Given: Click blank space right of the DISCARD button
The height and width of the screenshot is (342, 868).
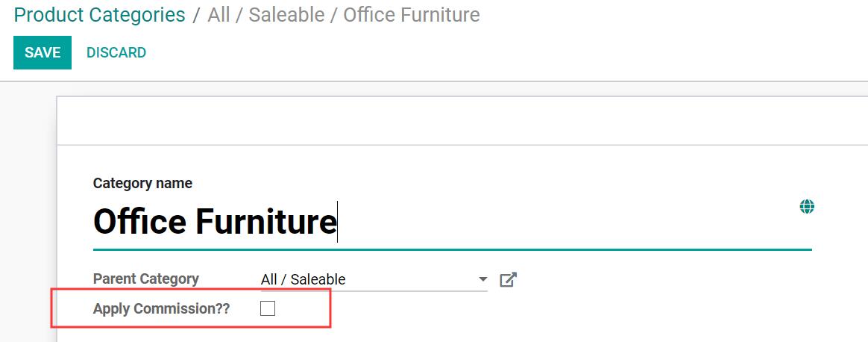Looking at the screenshot, I should pyautogui.click(x=498, y=53).
